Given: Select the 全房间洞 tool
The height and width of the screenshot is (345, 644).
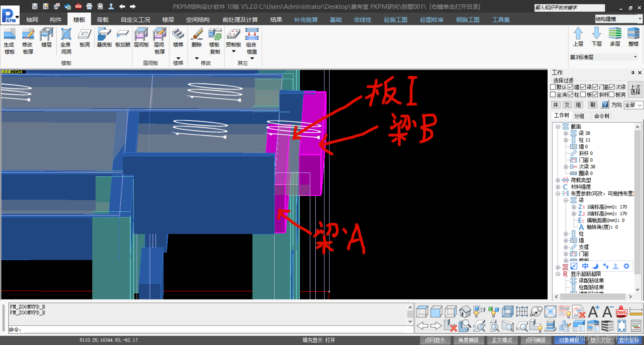Looking at the screenshot, I should (66, 34).
